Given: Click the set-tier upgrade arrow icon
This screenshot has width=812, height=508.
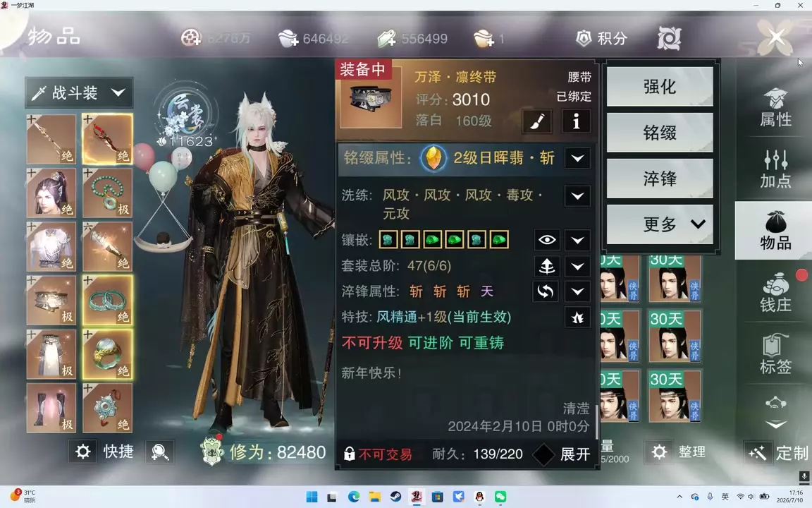Looking at the screenshot, I should click(x=547, y=267).
